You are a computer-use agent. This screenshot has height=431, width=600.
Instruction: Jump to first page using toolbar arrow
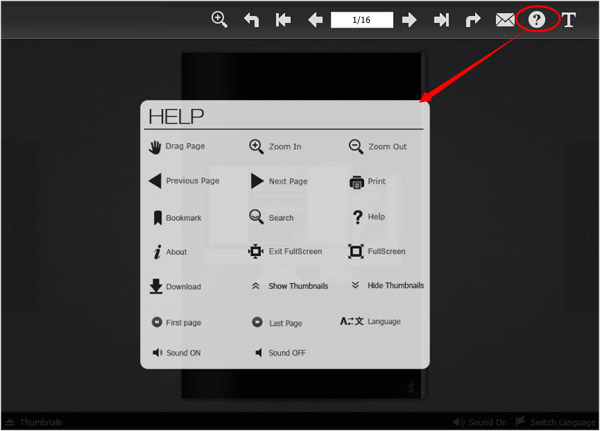click(283, 19)
